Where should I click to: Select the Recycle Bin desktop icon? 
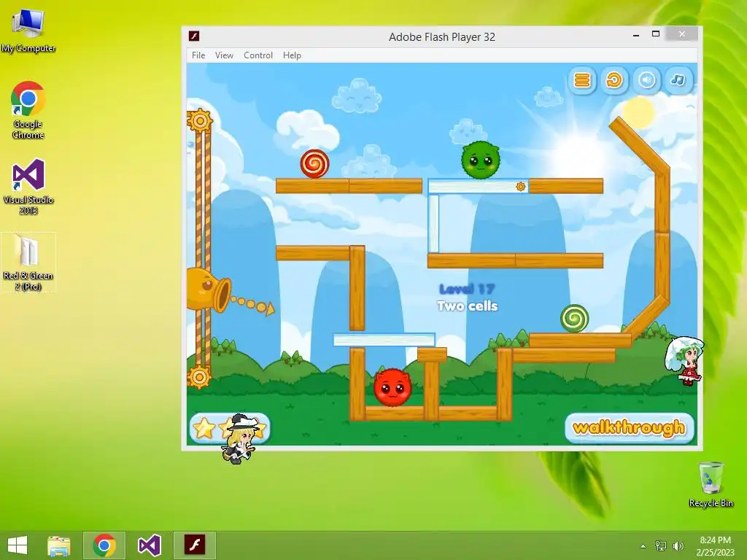(x=711, y=484)
